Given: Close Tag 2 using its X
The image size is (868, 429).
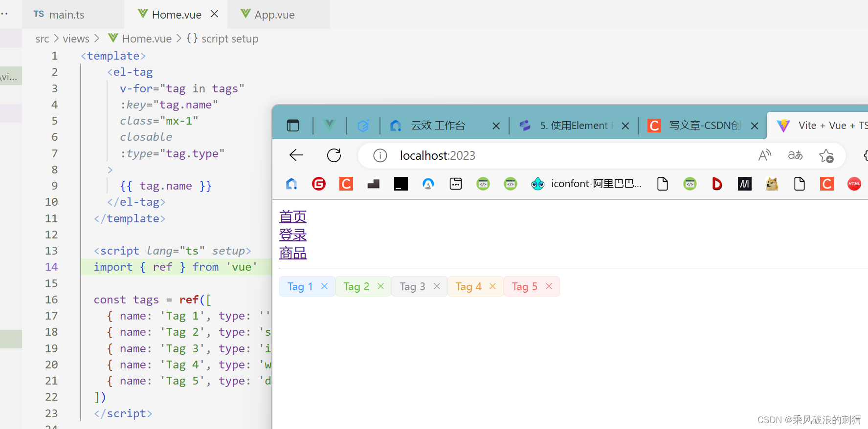Looking at the screenshot, I should (x=380, y=286).
